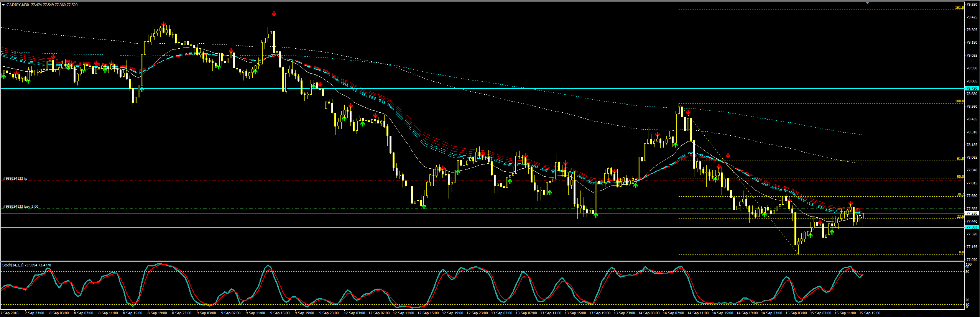This screenshot has height=317, width=980.
Task: Click the 79.425 price scale value
Action: coord(972,17)
